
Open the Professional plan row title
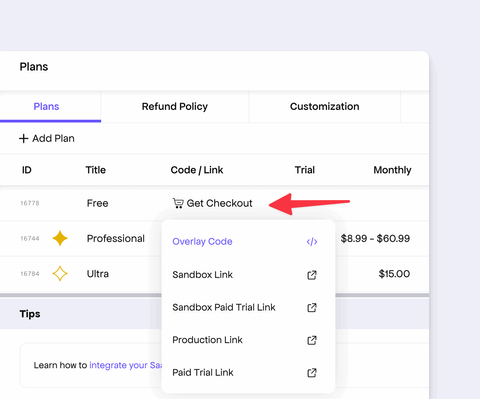(116, 238)
